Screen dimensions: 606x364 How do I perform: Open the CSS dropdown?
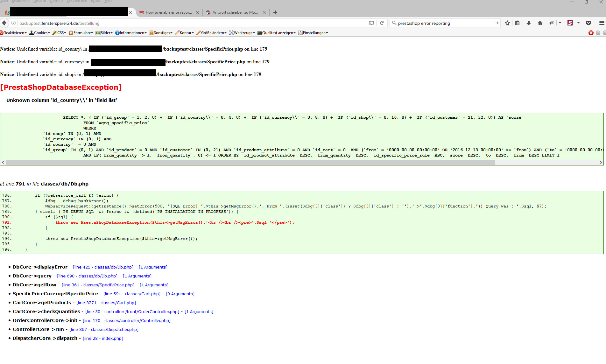[x=59, y=33]
